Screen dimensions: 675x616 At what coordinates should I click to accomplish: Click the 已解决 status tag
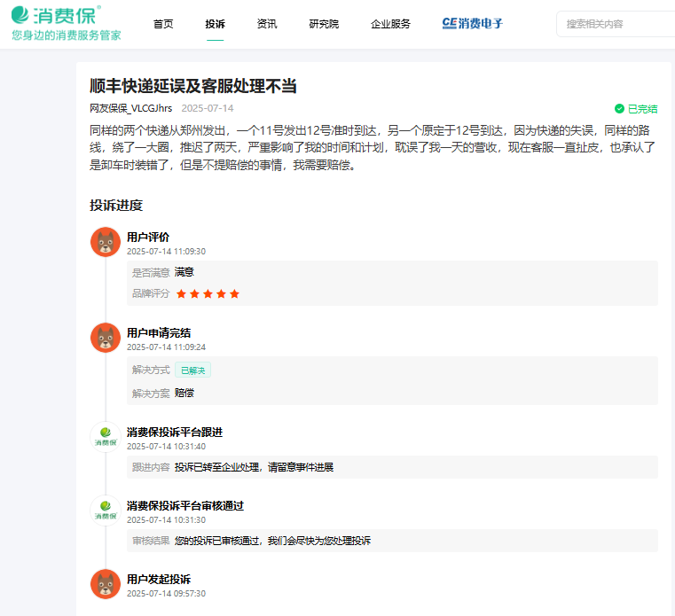(x=192, y=370)
